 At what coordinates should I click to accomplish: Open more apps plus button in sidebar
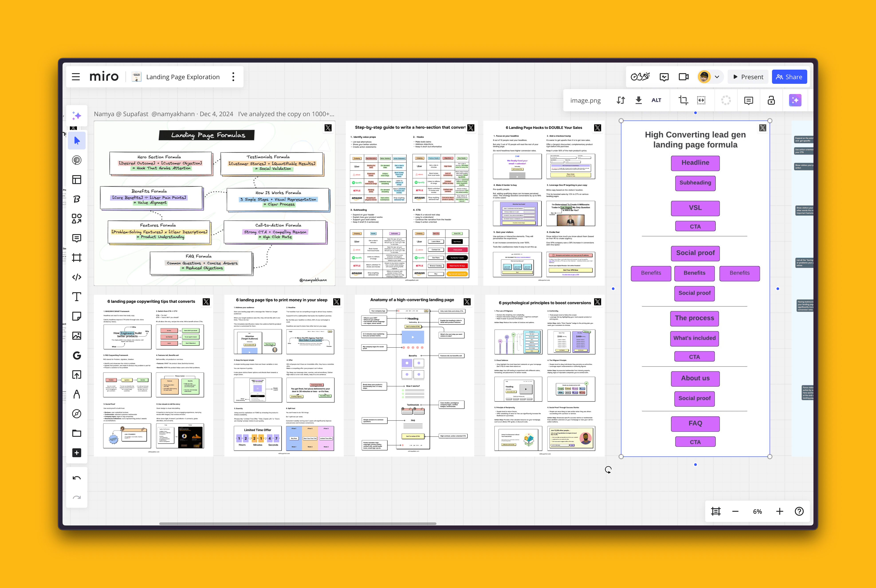point(77,453)
